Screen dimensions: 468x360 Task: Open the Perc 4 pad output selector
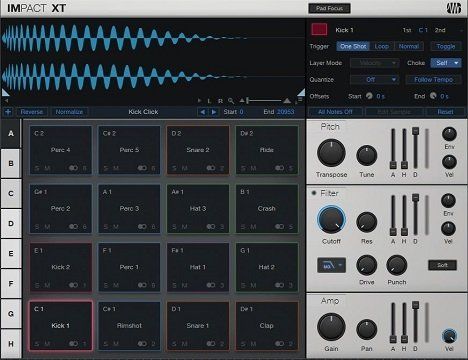click(x=78, y=168)
